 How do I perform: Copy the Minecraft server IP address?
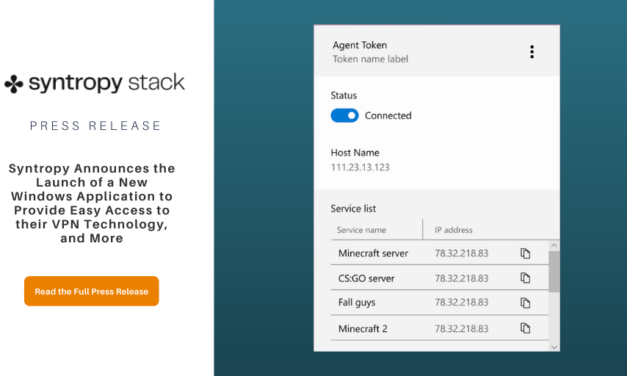pyautogui.click(x=525, y=253)
